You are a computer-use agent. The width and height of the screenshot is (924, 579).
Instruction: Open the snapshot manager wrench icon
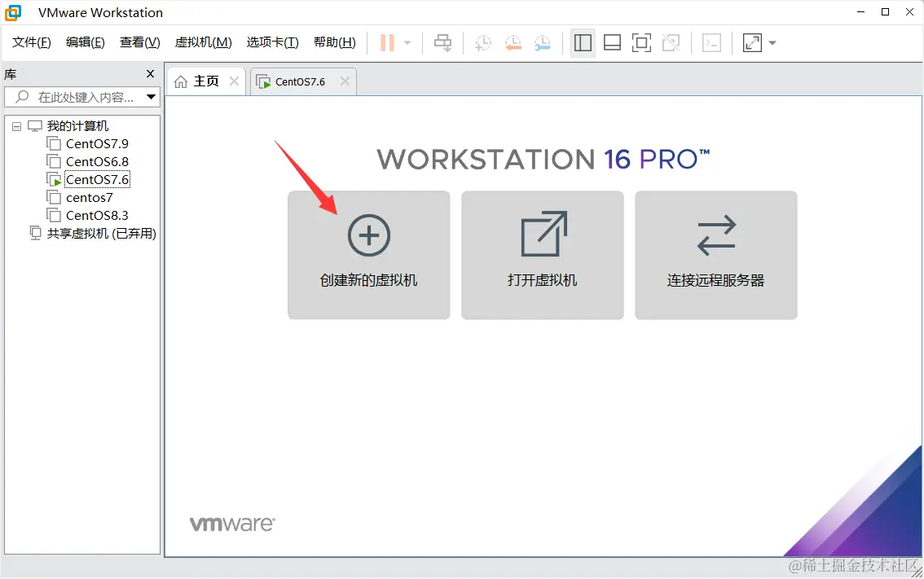pyautogui.click(x=543, y=42)
